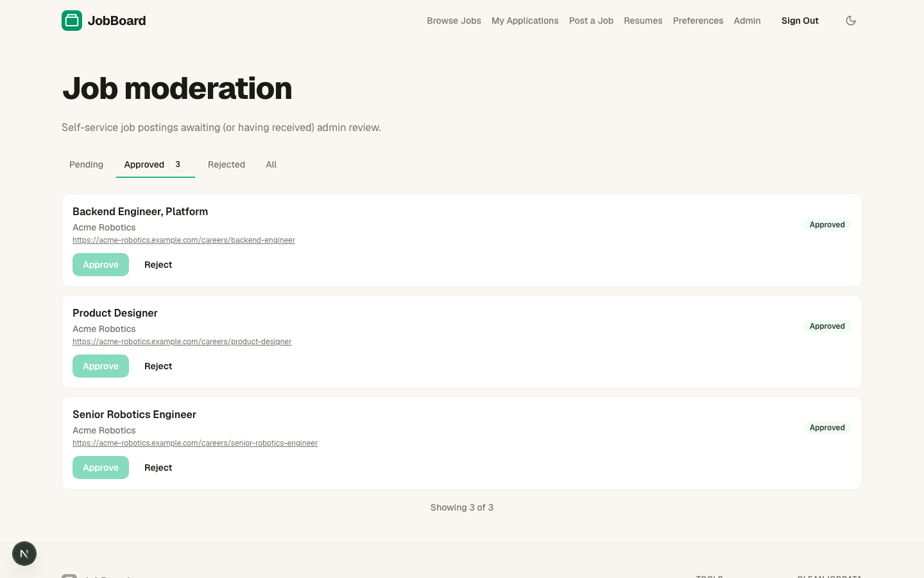This screenshot has height=578, width=924.
Task: Navigate to Resumes
Action: [643, 21]
